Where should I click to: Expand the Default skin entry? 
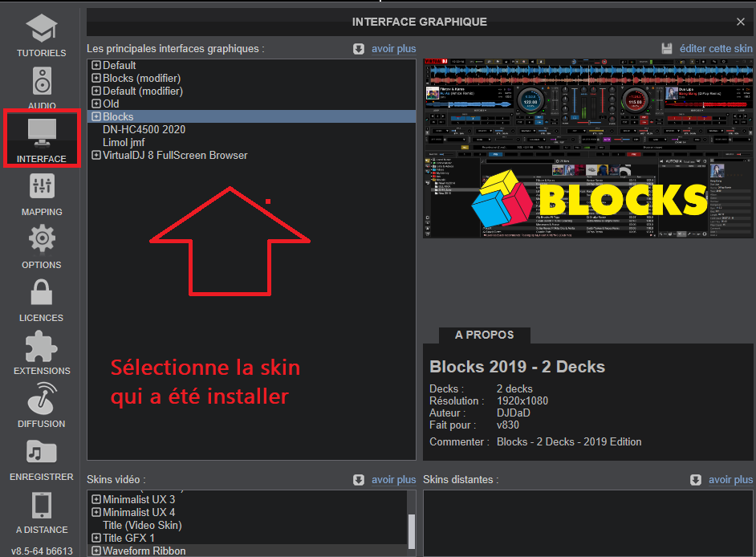[96, 65]
